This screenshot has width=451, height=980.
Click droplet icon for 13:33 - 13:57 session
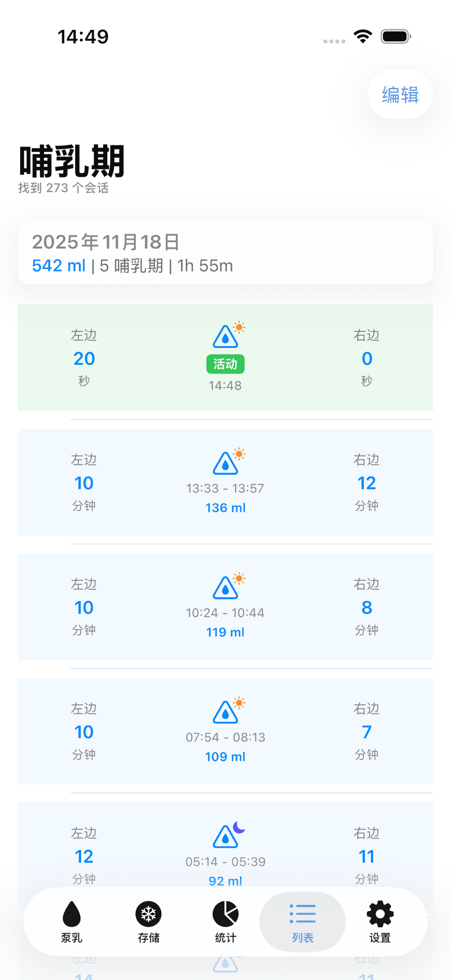click(226, 463)
